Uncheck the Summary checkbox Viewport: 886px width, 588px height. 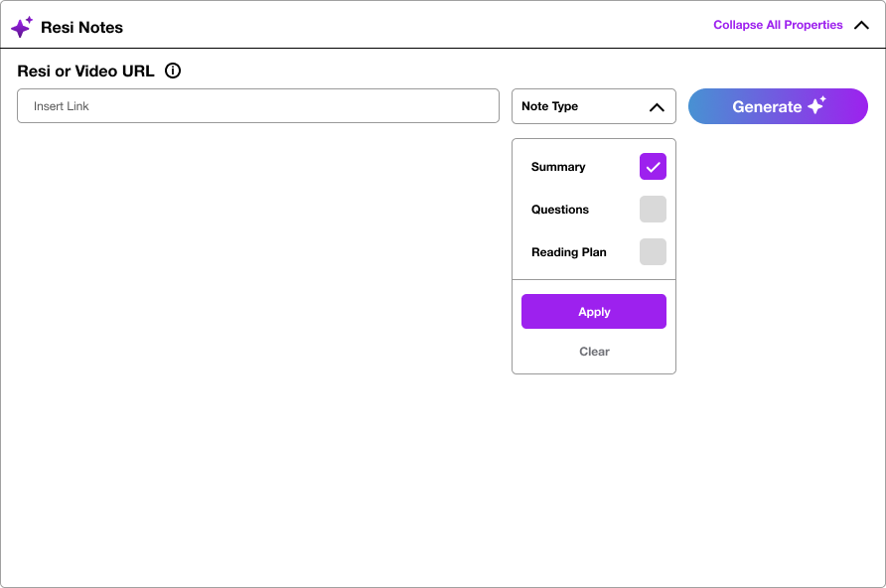pos(653,167)
